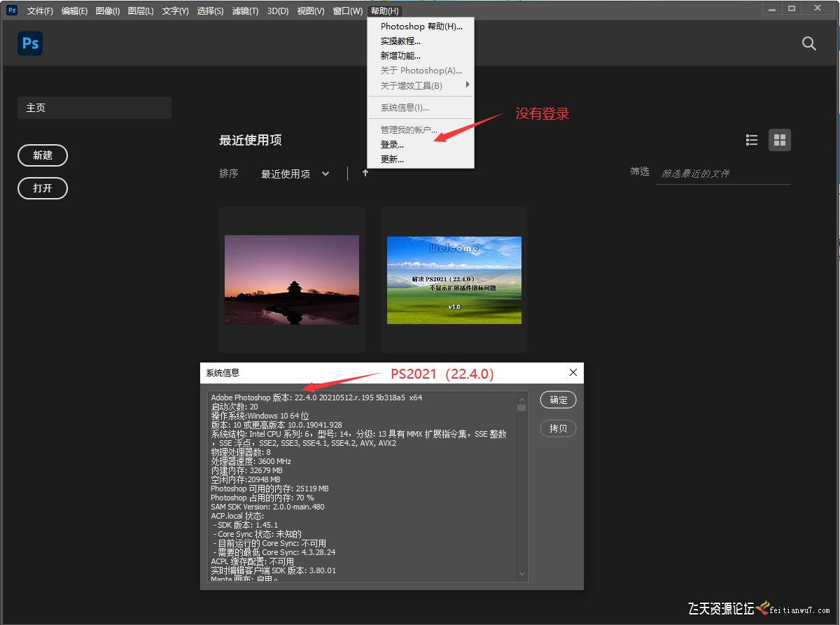The image size is (840, 625).
Task: Open the 编辑(E) menu
Action: click(x=74, y=10)
